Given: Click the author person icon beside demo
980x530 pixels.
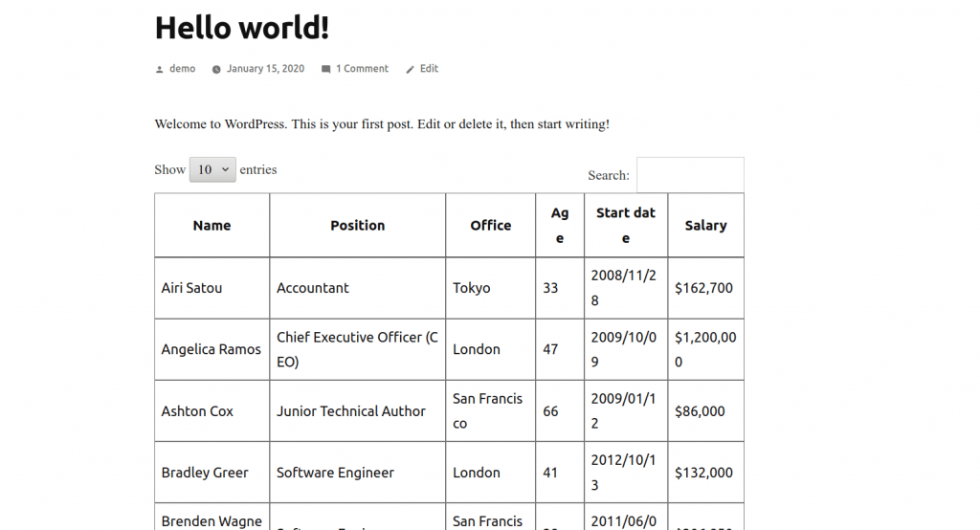Looking at the screenshot, I should (x=160, y=70).
